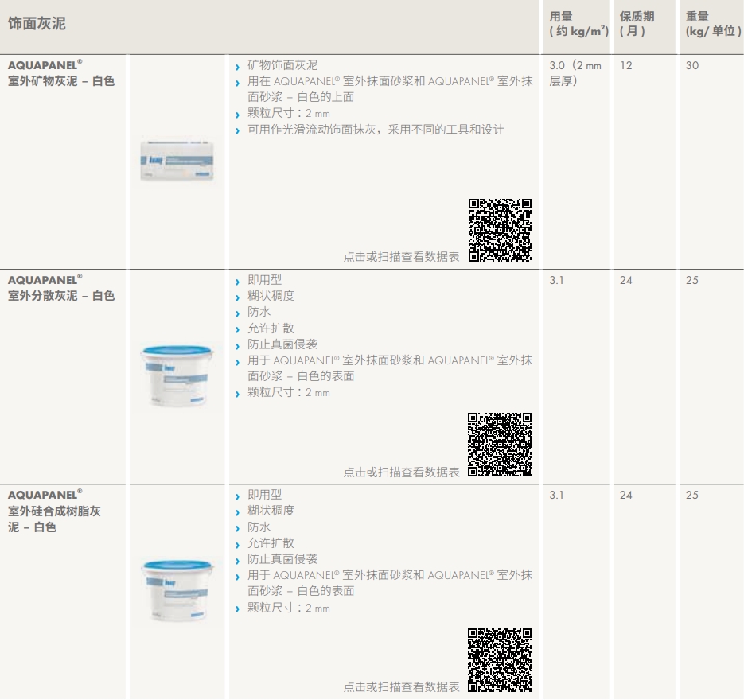The height and width of the screenshot is (700, 744).
Task: Select 用于 AQUAPANEL® 室外抹面砂浆 bullet in 室外硅合成树脂灰泥 row
Action: point(390,583)
